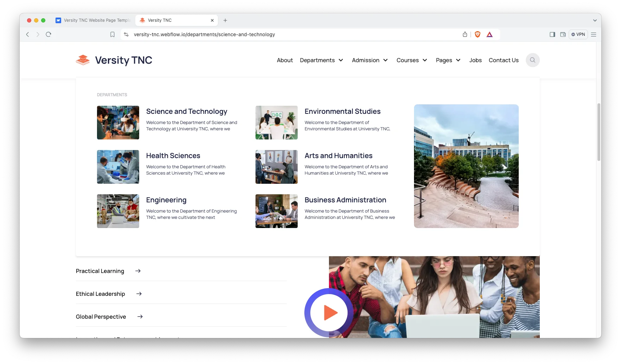This screenshot has width=621, height=364.
Task: Go back using the navigation arrow
Action: pyautogui.click(x=27, y=34)
